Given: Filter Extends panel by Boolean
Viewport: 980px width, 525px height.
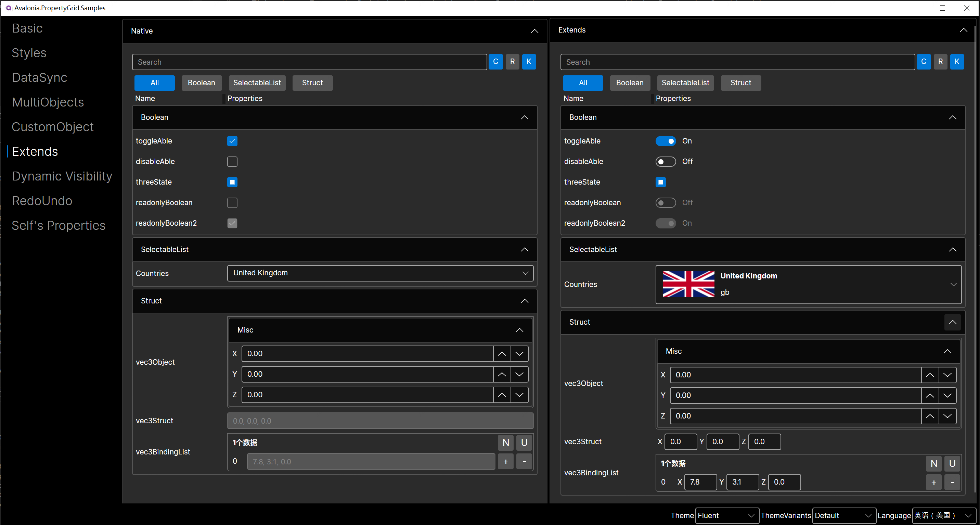Looking at the screenshot, I should (630, 83).
